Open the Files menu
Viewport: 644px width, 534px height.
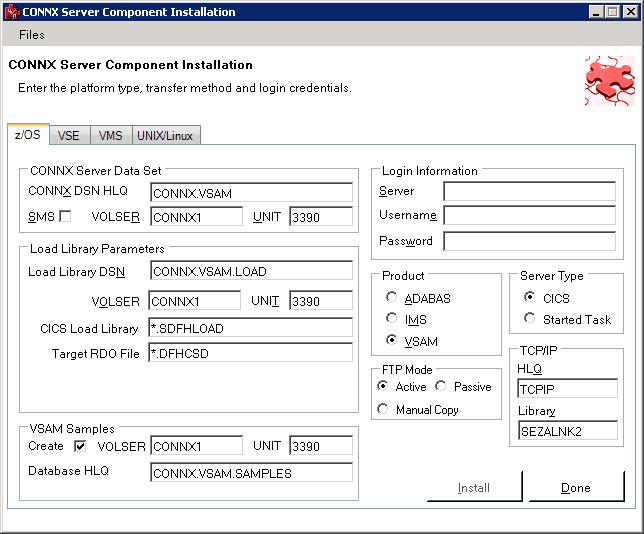32,35
